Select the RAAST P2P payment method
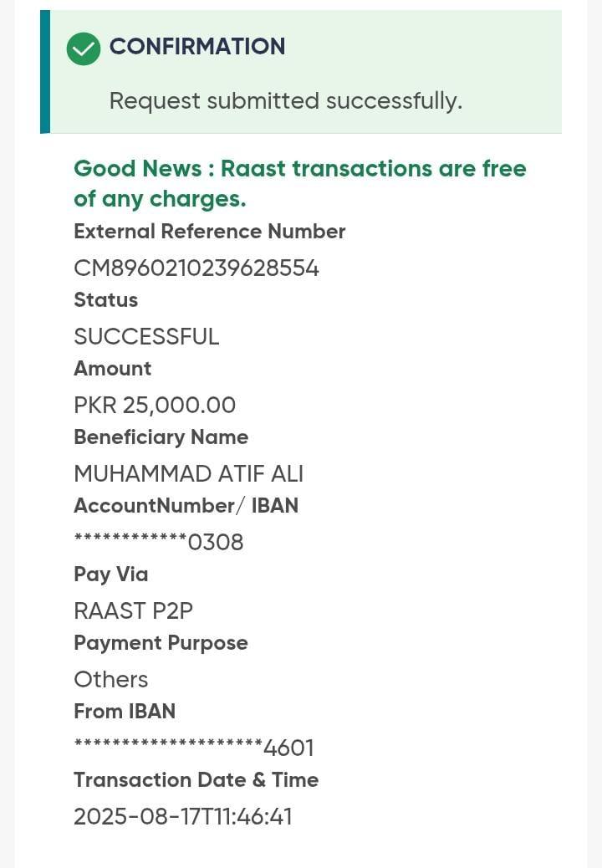 click(133, 611)
